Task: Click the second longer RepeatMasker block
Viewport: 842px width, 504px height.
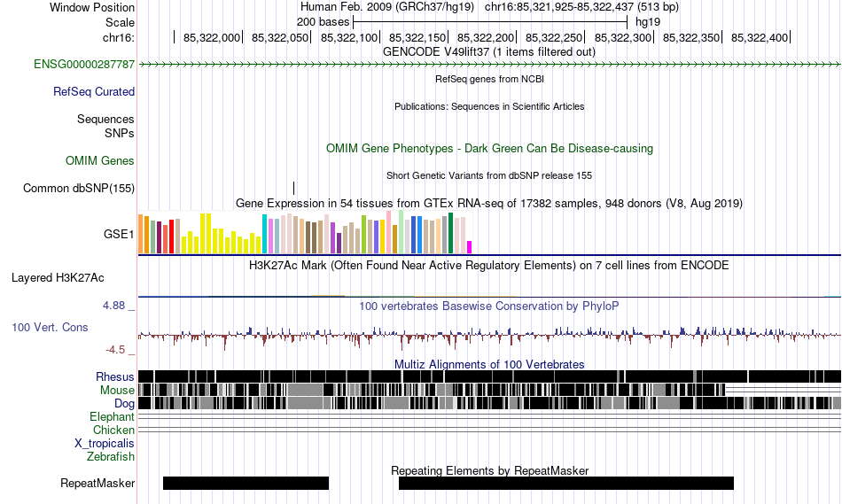Action: pos(566,483)
